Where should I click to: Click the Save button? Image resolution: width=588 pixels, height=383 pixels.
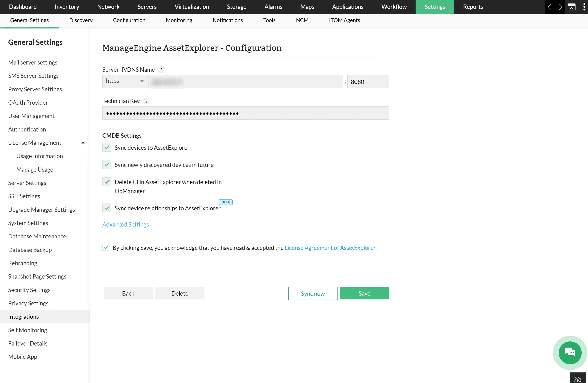(x=364, y=293)
